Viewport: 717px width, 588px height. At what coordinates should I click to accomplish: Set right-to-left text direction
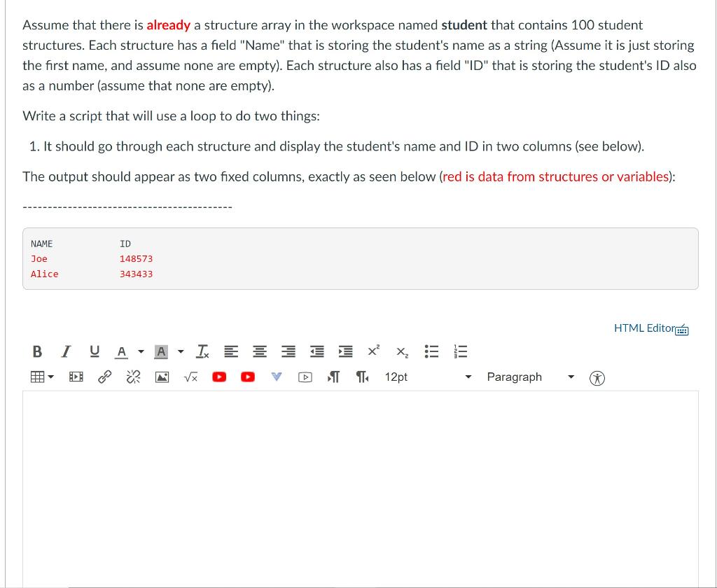click(362, 377)
